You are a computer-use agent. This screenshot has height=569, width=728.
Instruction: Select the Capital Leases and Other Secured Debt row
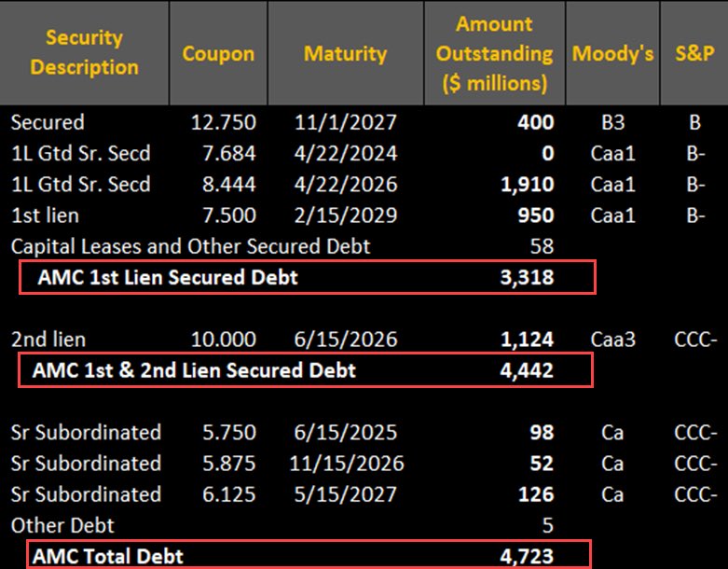190,246
